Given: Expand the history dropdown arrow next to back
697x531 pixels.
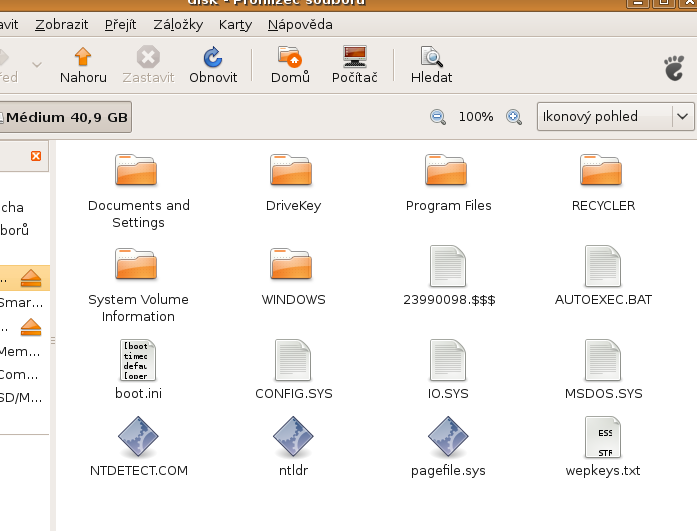Looking at the screenshot, I should coord(37,64).
